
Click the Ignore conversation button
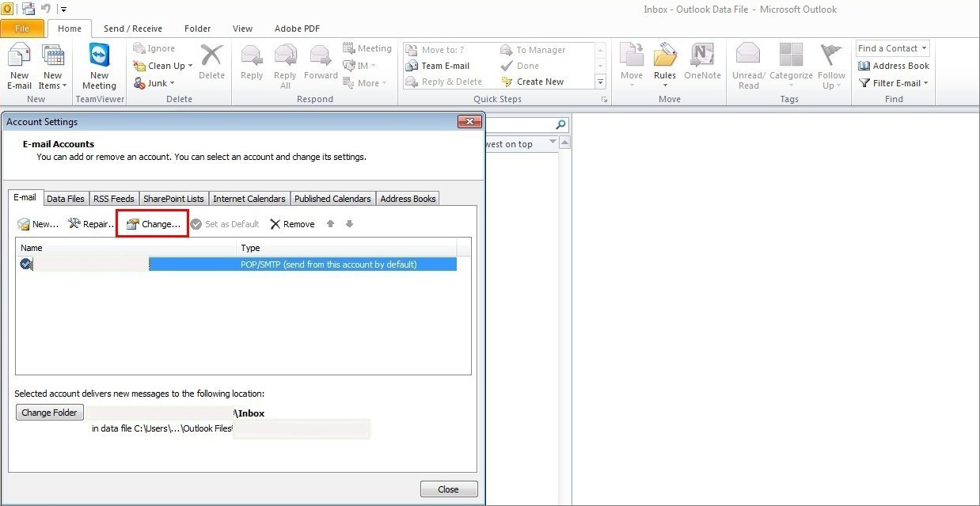point(154,49)
